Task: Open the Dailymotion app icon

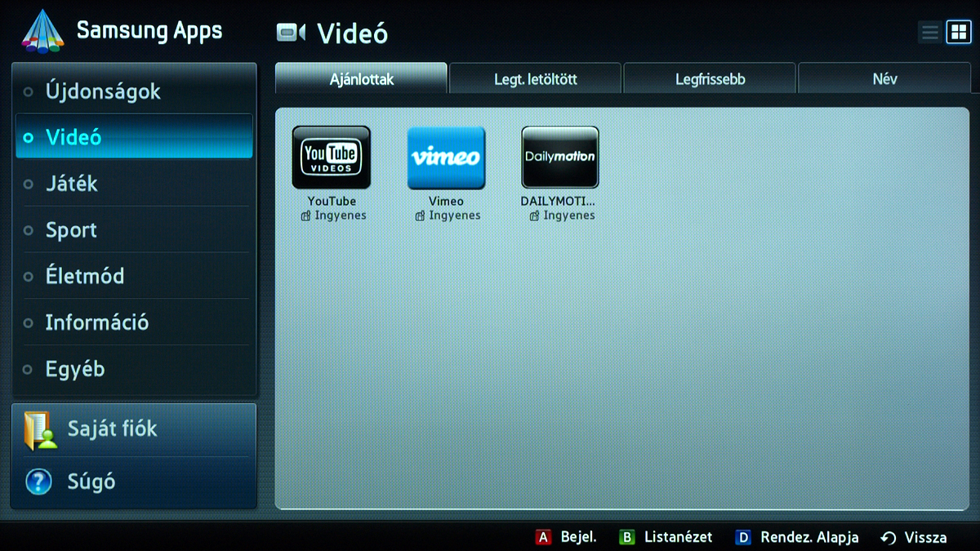Action: click(560, 158)
